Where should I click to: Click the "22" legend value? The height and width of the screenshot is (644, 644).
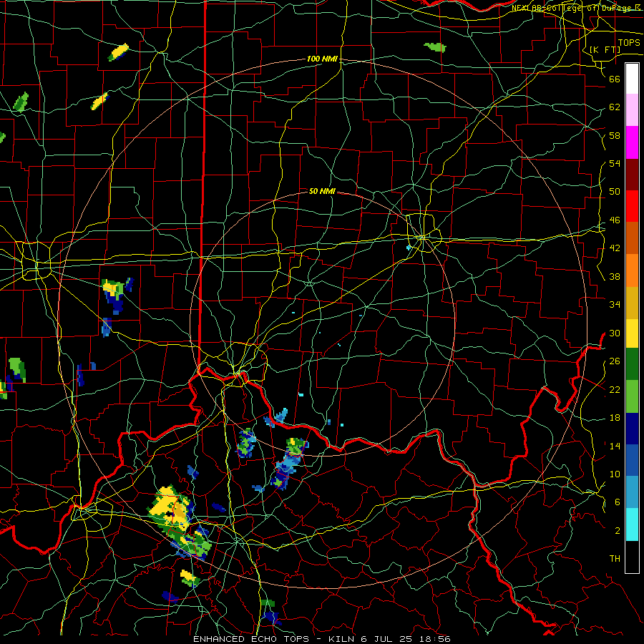(615, 390)
